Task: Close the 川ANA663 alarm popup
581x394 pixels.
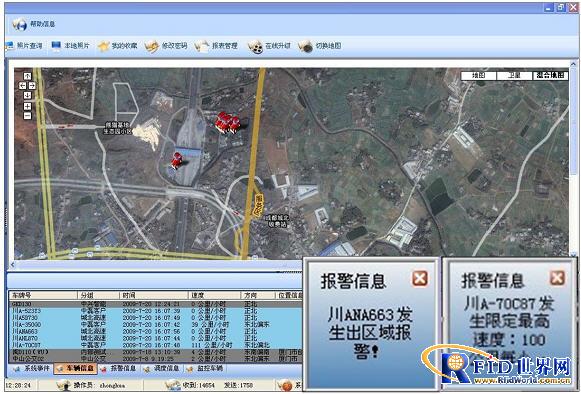Action: [420, 278]
